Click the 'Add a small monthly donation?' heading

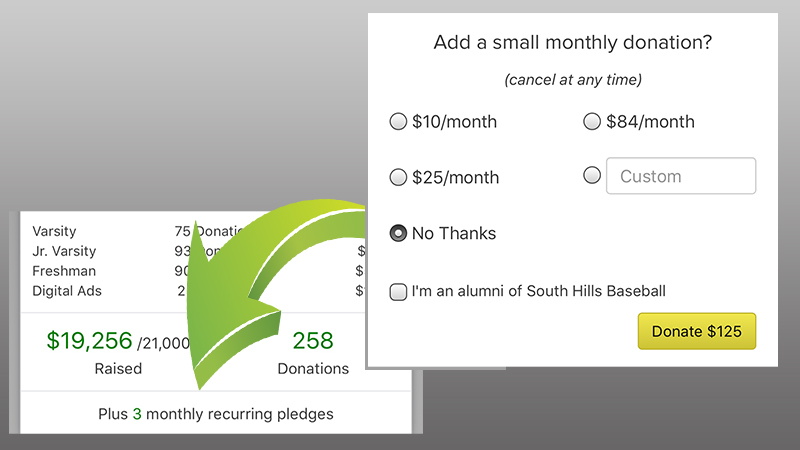[572, 42]
